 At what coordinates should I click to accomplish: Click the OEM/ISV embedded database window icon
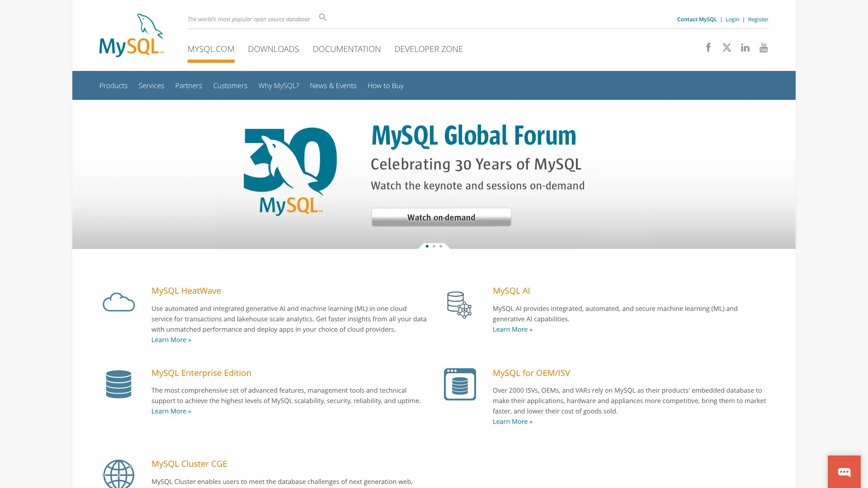coord(460,384)
